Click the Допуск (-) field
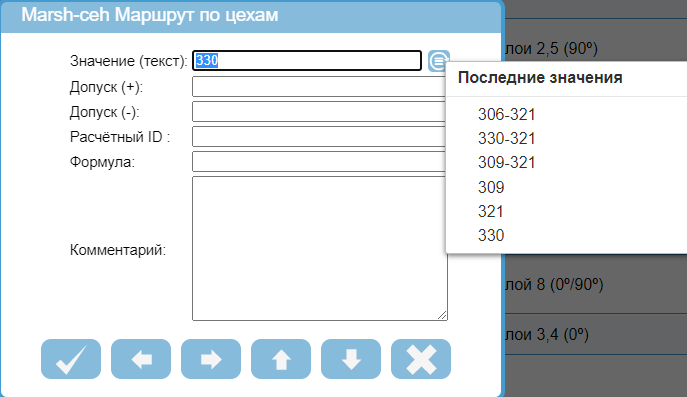The height and width of the screenshot is (397, 687). (x=319, y=112)
